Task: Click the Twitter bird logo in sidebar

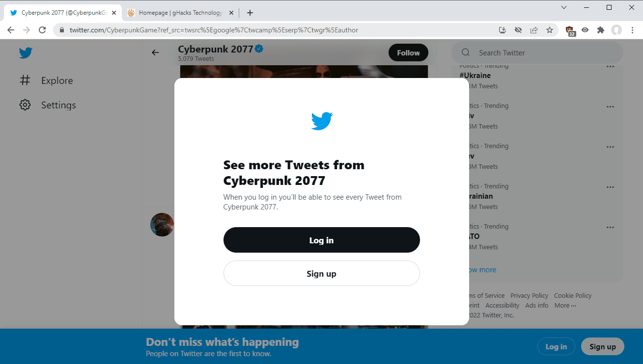Action: click(26, 53)
